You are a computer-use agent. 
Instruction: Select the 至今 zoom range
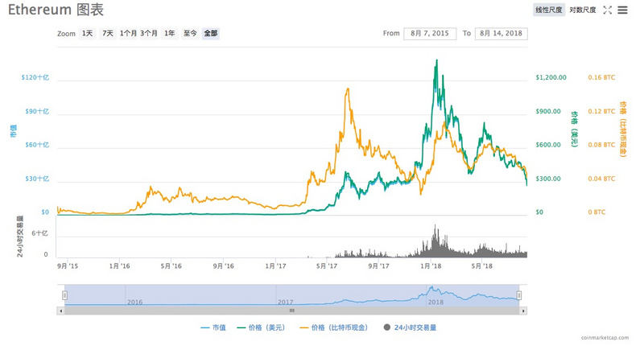190,33
